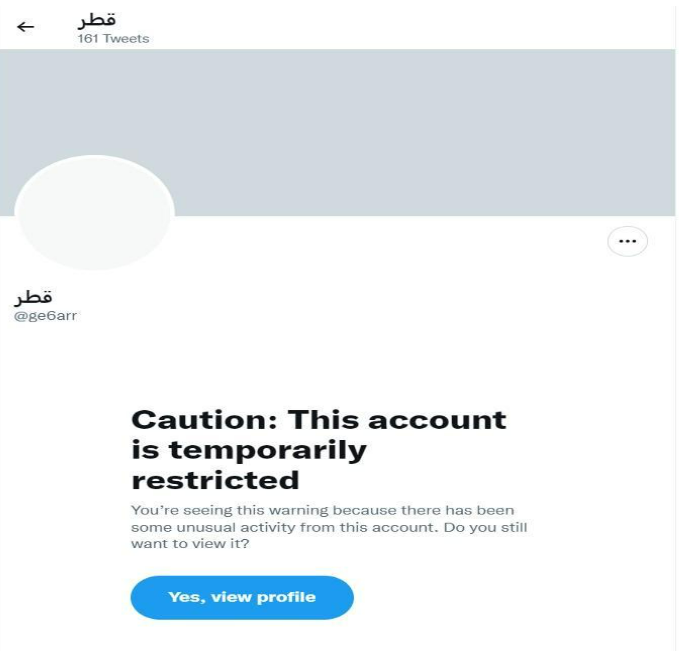Click 'This account' in the heading

[x=397, y=420]
